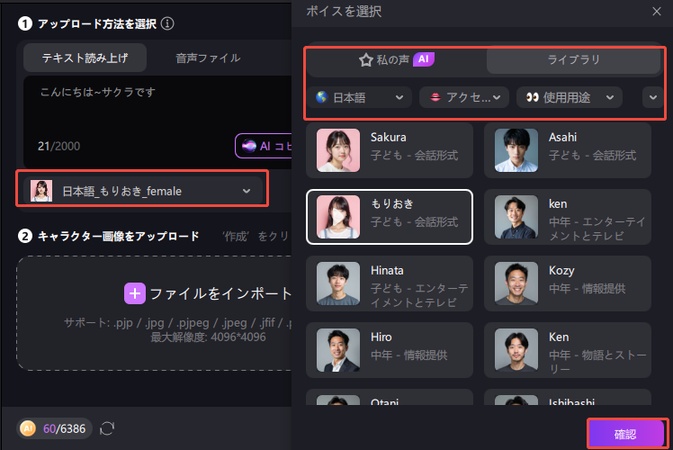The height and width of the screenshot is (450, 673).
Task: Click Hiro's portrait photo
Action: click(338, 350)
